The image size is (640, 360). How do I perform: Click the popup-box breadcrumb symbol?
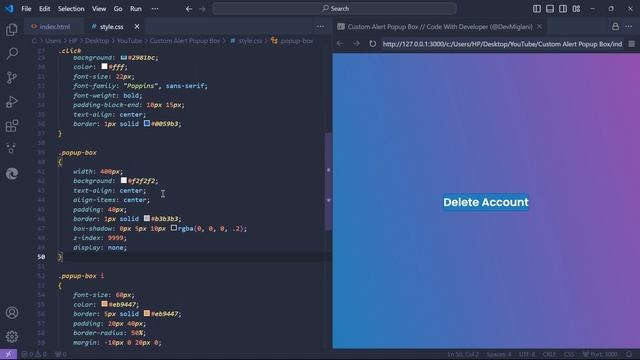[x=292, y=41]
